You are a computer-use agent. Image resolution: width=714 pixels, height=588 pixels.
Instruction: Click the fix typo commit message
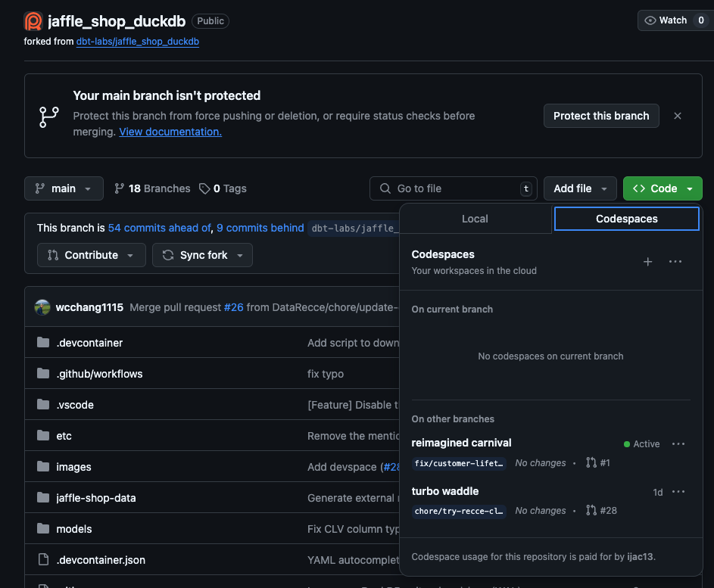tap(326, 374)
